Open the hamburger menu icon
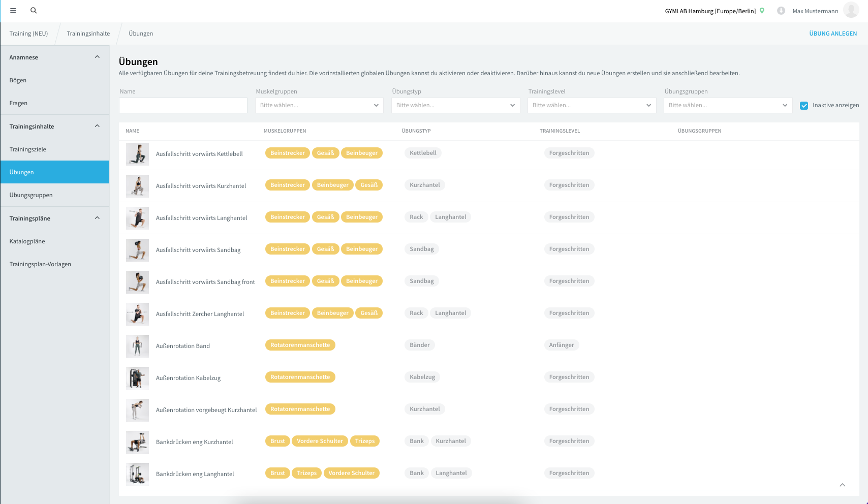This screenshot has width=868, height=504. [x=13, y=11]
